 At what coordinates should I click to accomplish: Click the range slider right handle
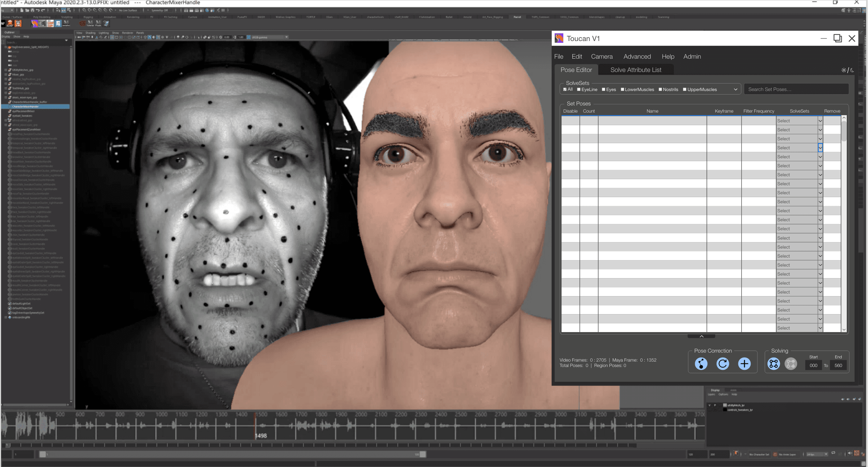coord(423,454)
